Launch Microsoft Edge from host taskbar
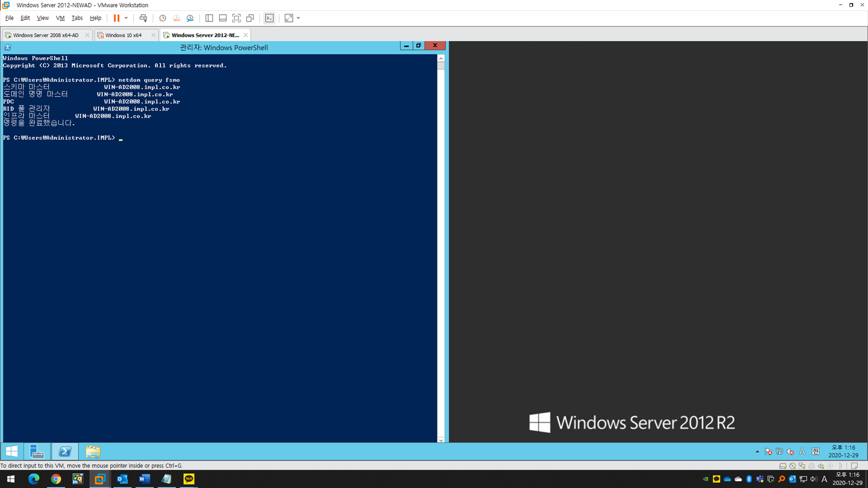Screen dimensions: 868x488 [x=33, y=479]
